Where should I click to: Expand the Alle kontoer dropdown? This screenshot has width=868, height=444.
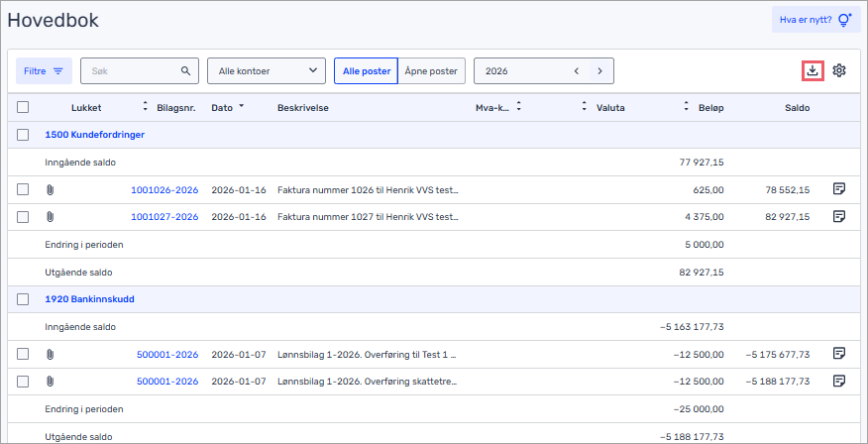click(x=266, y=71)
